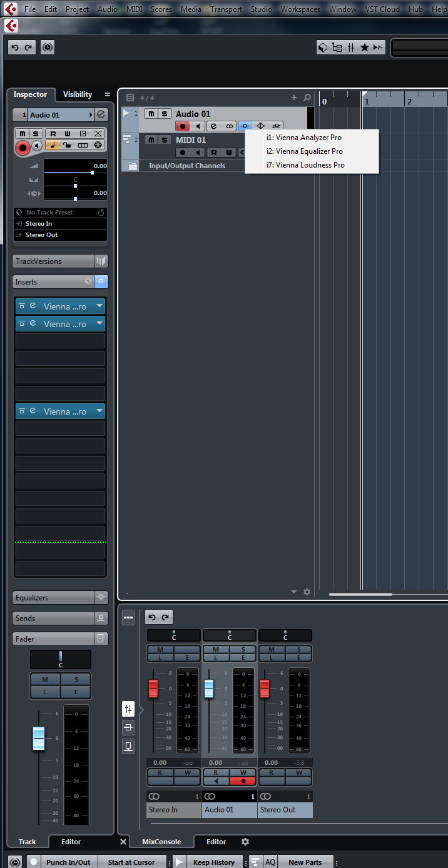This screenshot has height=868, width=448.
Task: Open the third Vienna insert slot dropdown
Action: pyautogui.click(x=99, y=411)
